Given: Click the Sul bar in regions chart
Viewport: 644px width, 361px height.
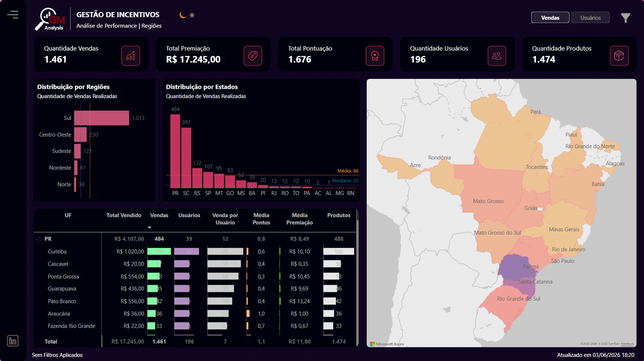Looking at the screenshot, I should [x=101, y=118].
